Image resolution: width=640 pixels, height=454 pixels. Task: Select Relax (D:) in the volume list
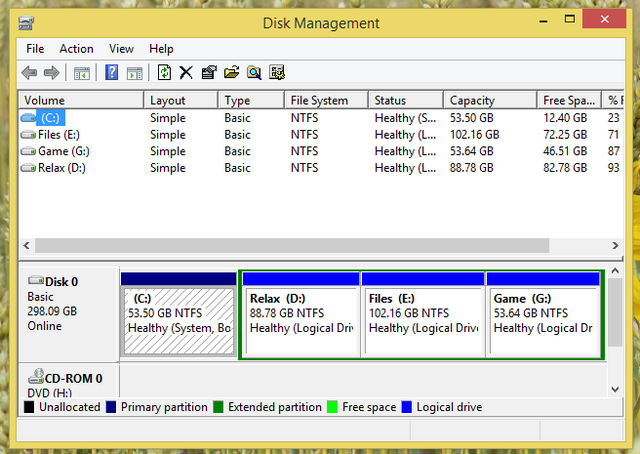coord(62,168)
